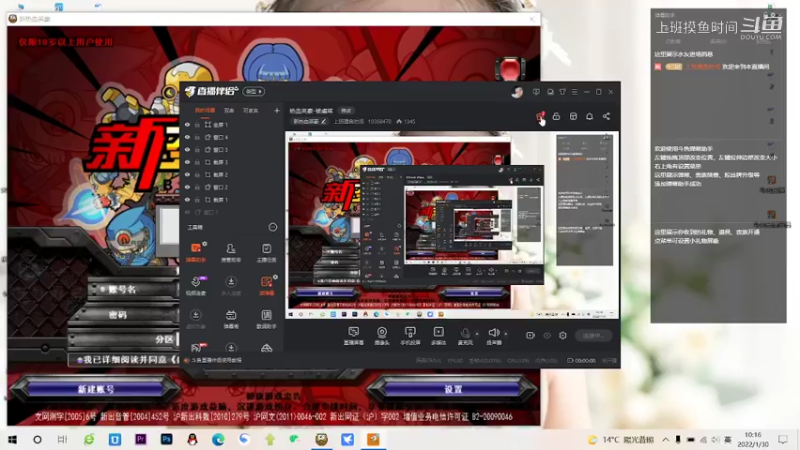
Task: Hide the 全屏 1 source
Action: coord(187,124)
